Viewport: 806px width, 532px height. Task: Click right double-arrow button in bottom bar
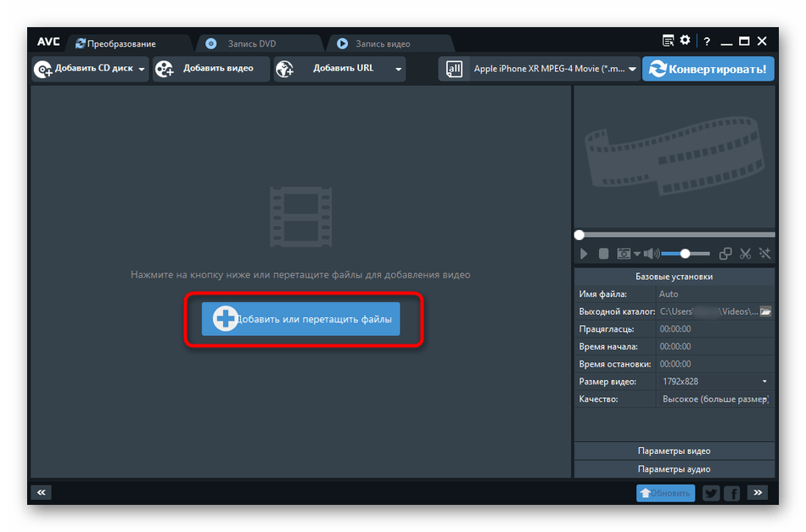758,492
